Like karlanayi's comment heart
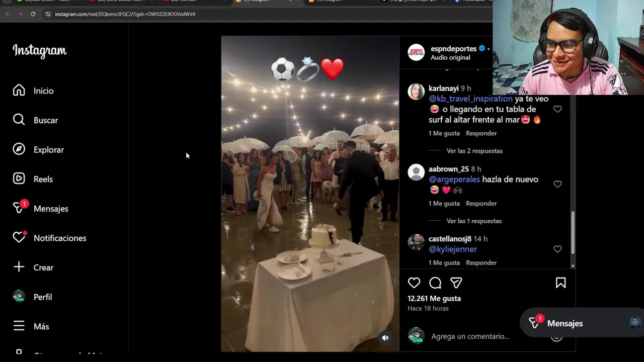 click(x=557, y=109)
